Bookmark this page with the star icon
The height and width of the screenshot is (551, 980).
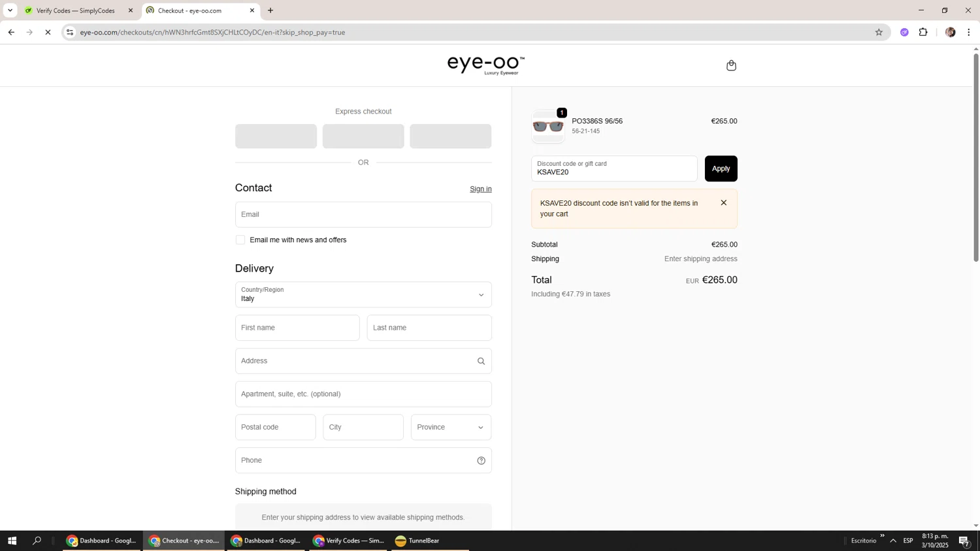pyautogui.click(x=879, y=32)
